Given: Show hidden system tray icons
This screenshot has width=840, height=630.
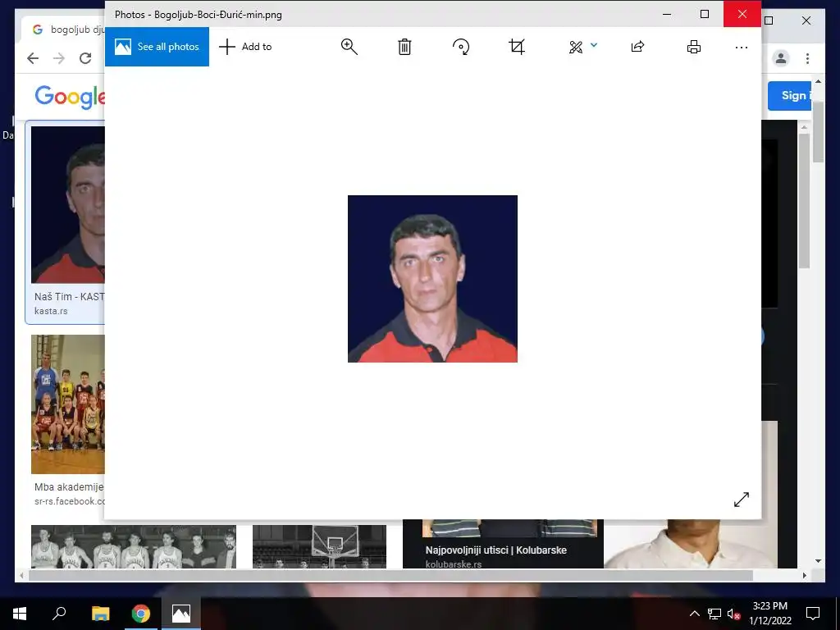Looking at the screenshot, I should point(694,614).
